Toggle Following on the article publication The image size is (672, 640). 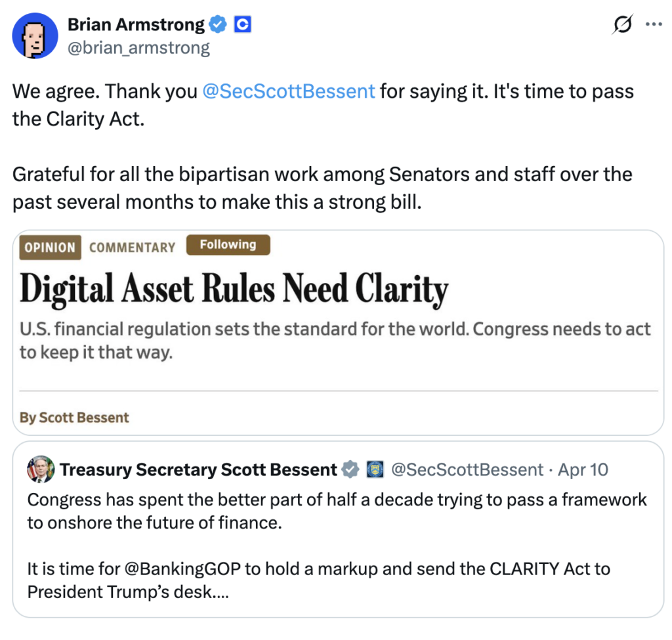click(x=228, y=244)
